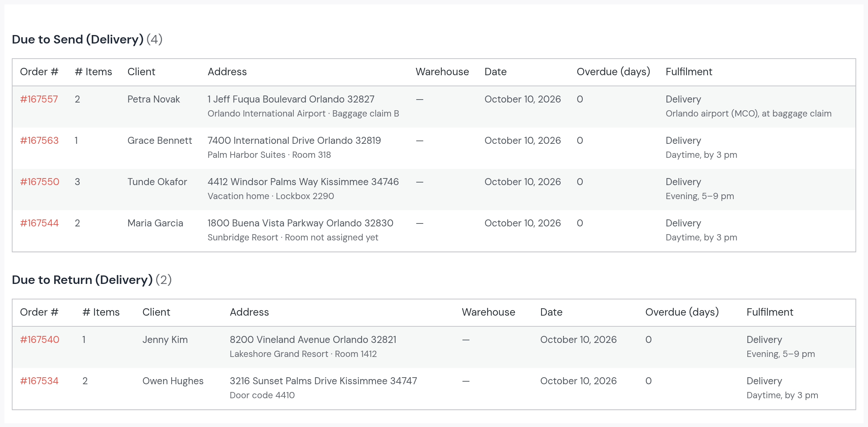The image size is (868, 427).
Task: Click 'Client' header in Send table
Action: click(x=141, y=72)
